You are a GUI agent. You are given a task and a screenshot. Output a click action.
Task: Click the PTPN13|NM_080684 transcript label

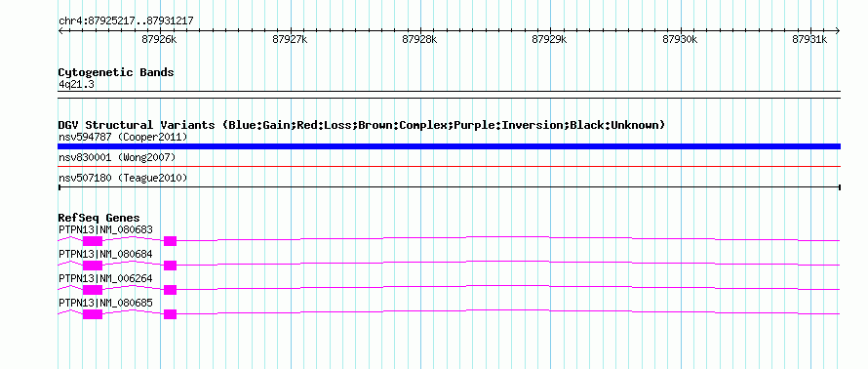click(x=105, y=254)
